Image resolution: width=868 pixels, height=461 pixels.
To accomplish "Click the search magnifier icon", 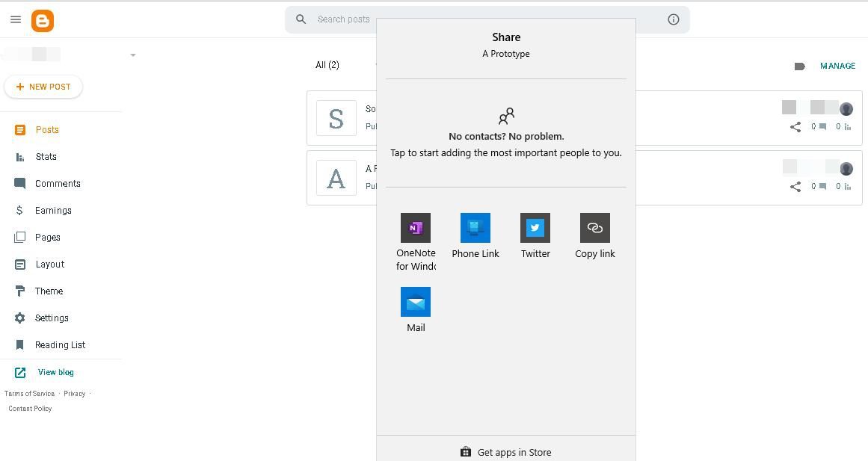I will pyautogui.click(x=301, y=19).
